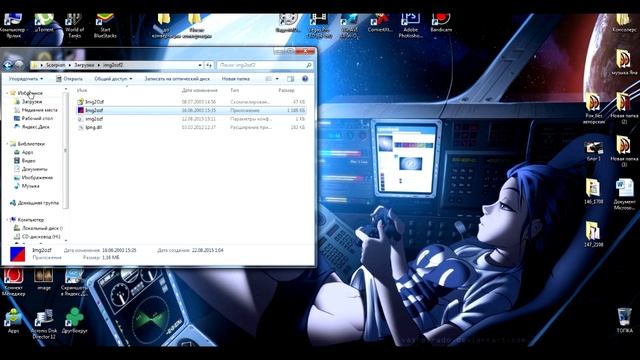Open the Apps library in navigation pane
Viewport: 640px width, 360px height.
(x=23, y=152)
